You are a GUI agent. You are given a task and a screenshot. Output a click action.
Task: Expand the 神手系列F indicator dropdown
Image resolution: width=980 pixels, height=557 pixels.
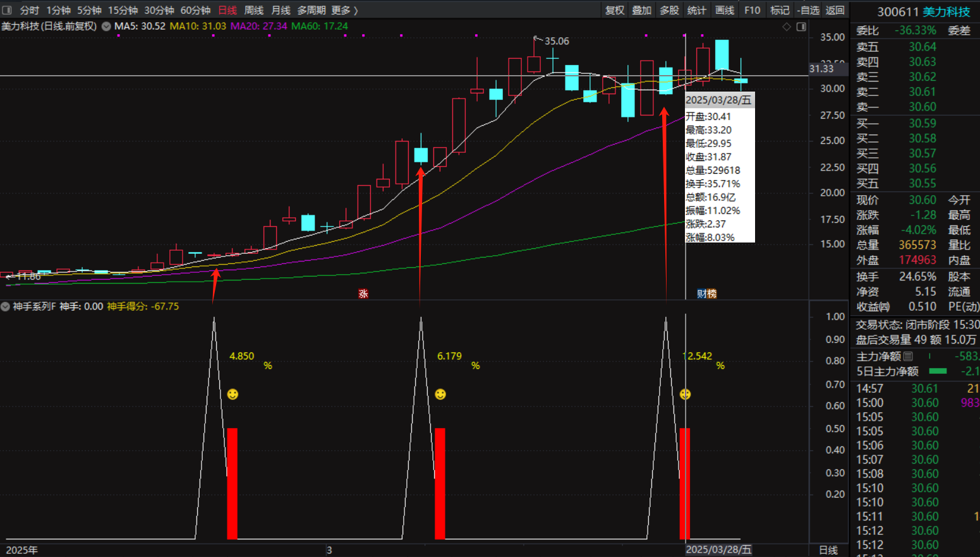tap(6, 306)
